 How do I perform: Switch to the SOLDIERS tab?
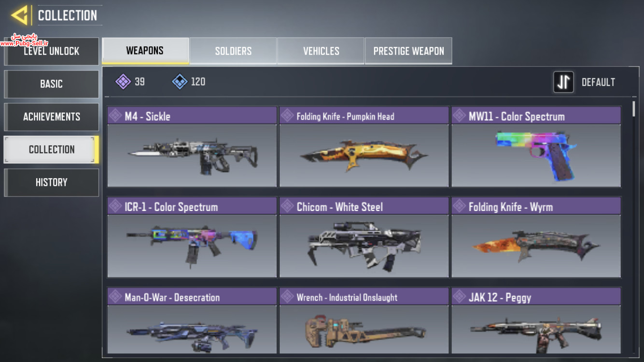(233, 51)
